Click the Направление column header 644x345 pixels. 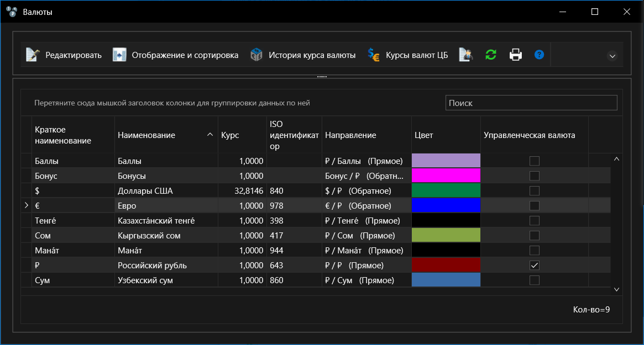point(366,135)
